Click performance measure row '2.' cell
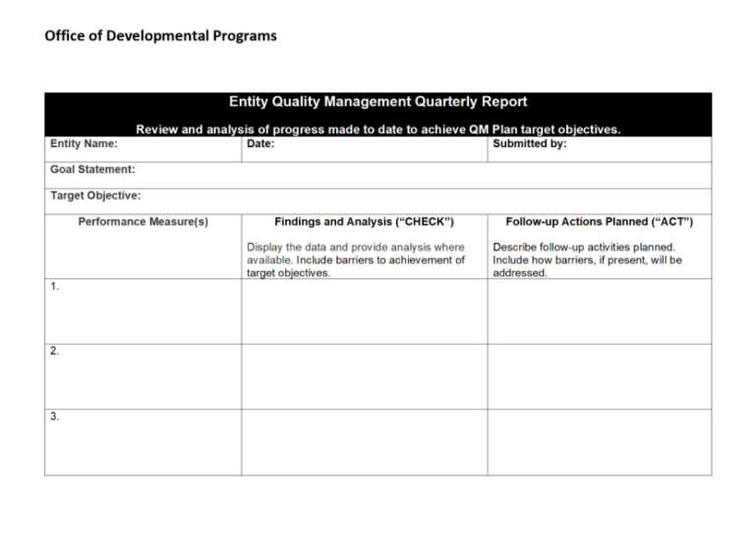755x560 pixels. (143, 376)
